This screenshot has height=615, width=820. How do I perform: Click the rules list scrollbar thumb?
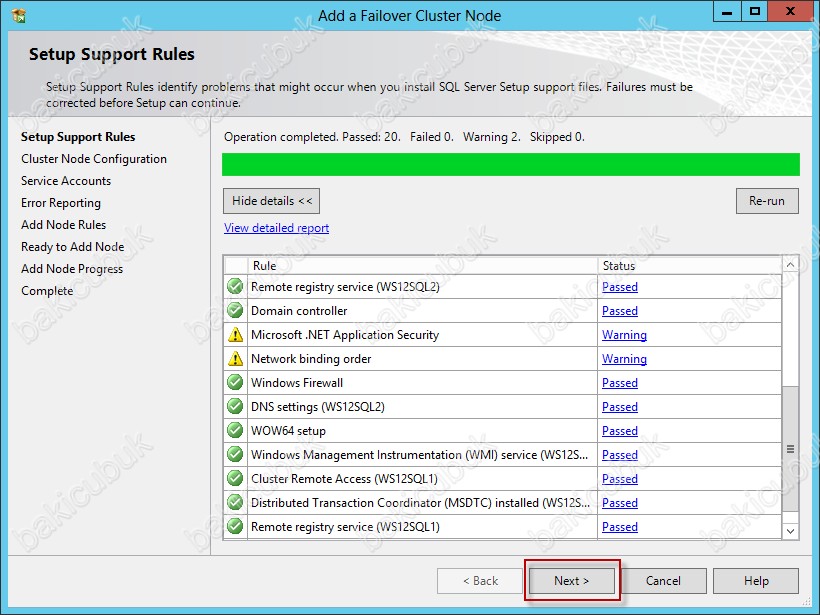tap(791, 449)
